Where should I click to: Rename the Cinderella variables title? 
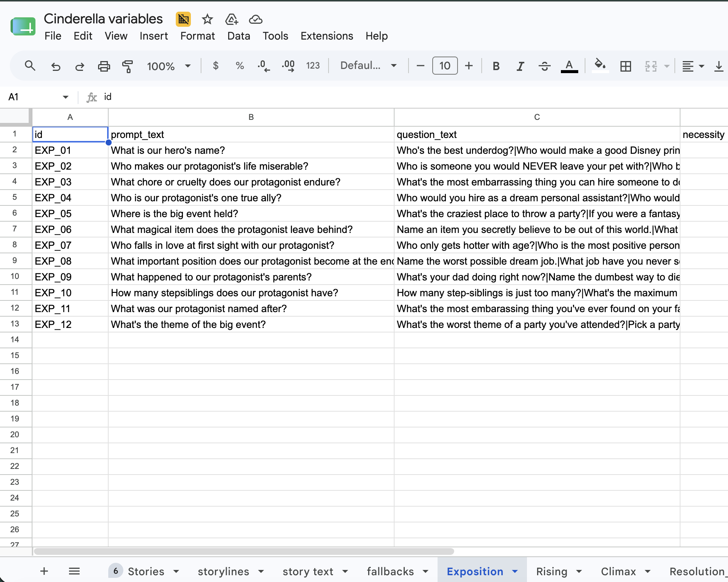(x=103, y=19)
